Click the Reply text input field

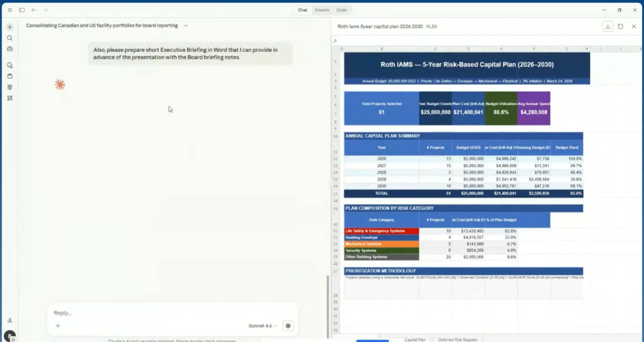pos(171,313)
